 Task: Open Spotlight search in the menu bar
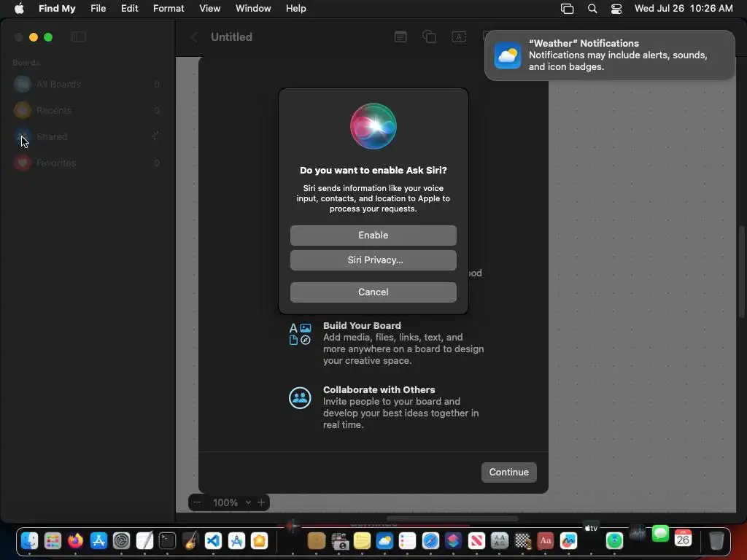tap(592, 9)
